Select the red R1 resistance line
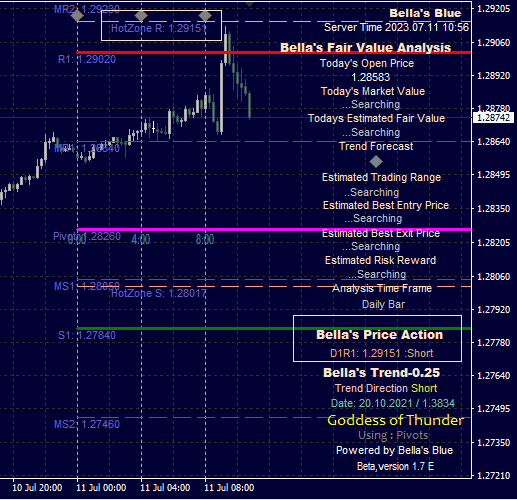The height and width of the screenshot is (500, 517). [274, 52]
